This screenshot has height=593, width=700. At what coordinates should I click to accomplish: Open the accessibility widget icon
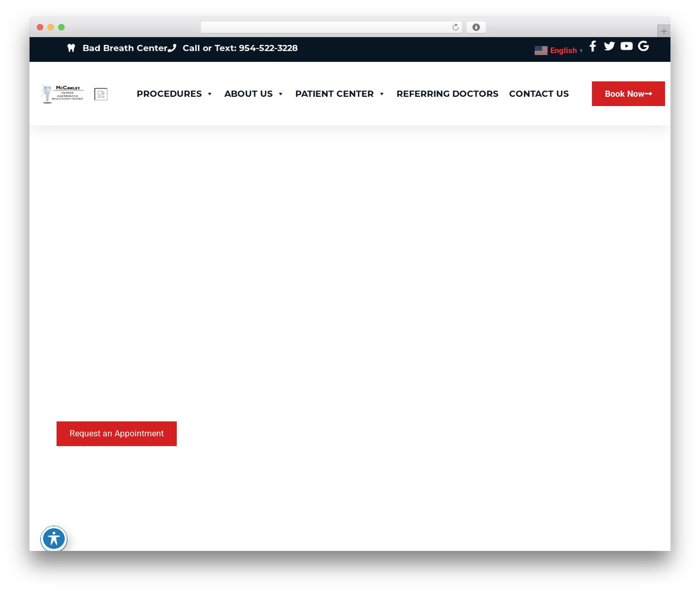click(x=54, y=539)
